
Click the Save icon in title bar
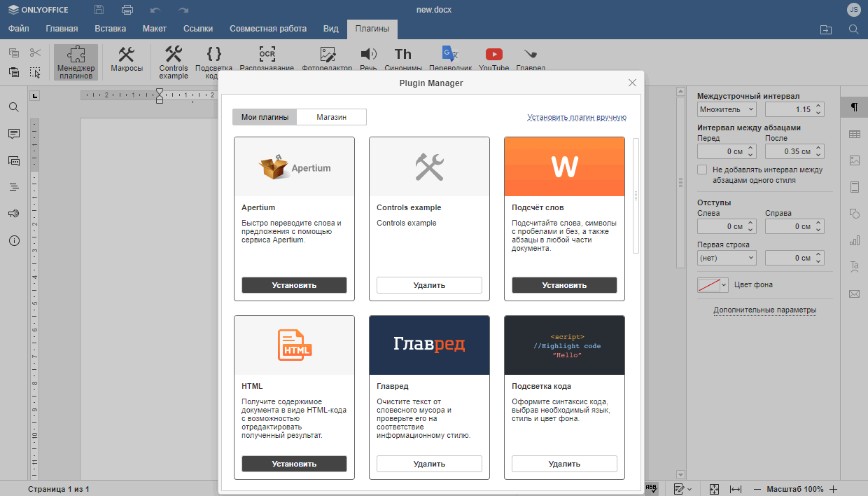(x=99, y=10)
